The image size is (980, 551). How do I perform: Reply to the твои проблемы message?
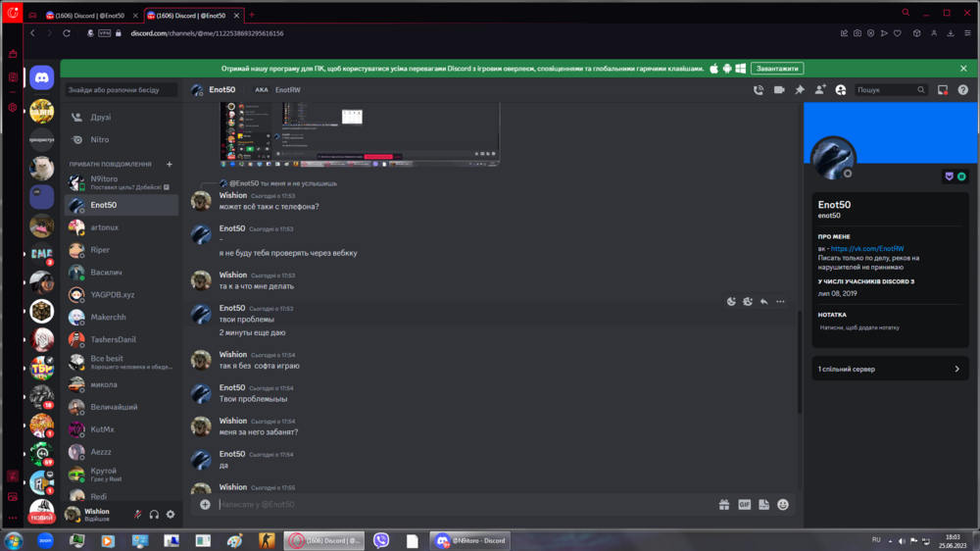pos(763,301)
